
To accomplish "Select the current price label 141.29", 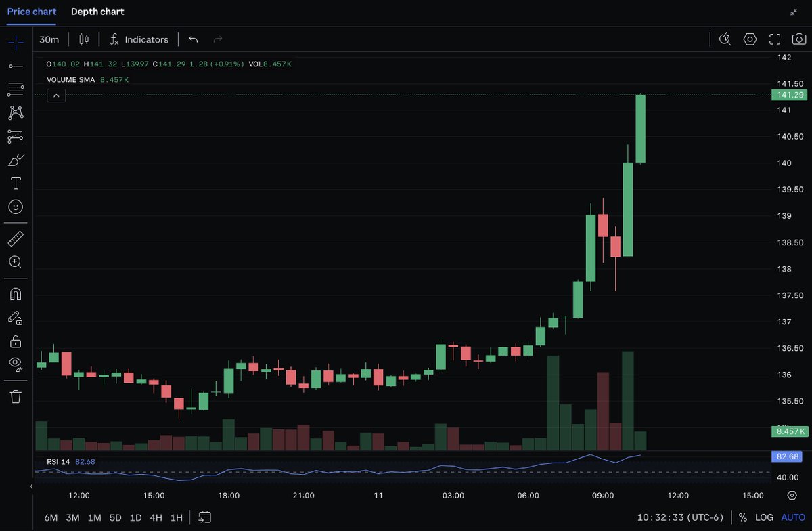I will [x=790, y=95].
